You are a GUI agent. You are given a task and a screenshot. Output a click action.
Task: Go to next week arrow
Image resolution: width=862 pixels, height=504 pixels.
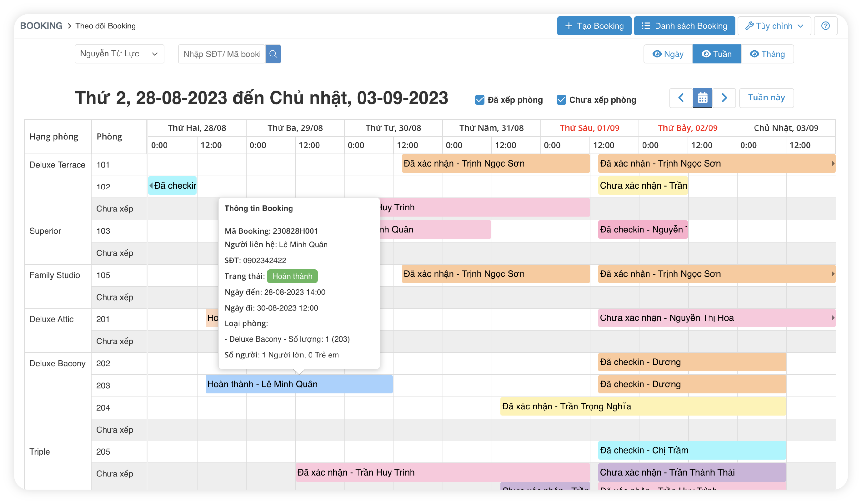tap(724, 98)
